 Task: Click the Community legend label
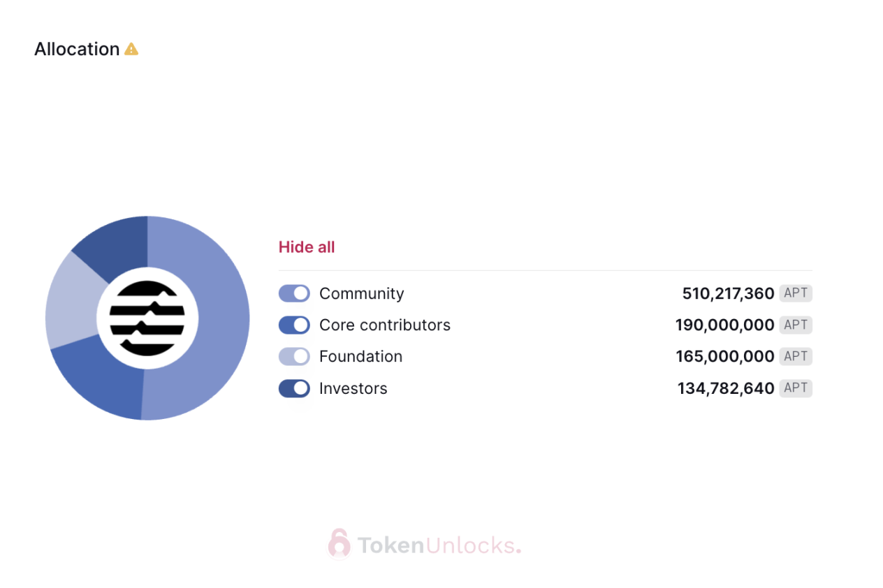362,294
